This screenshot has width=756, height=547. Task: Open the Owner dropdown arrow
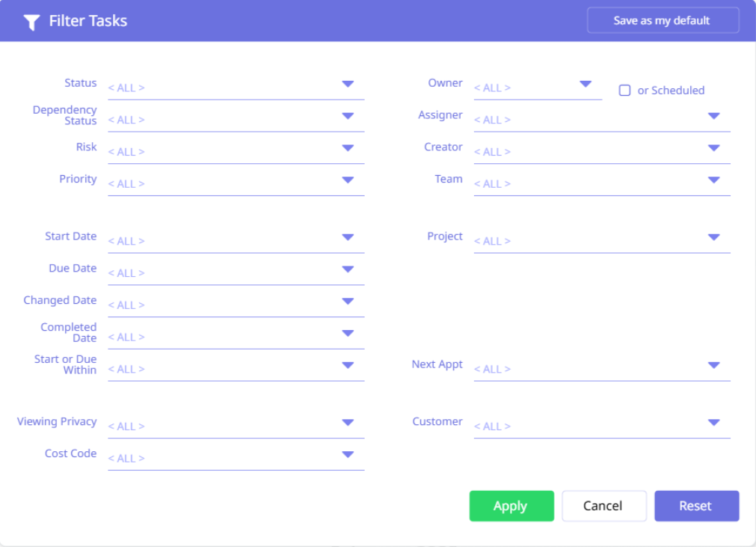pyautogui.click(x=586, y=84)
